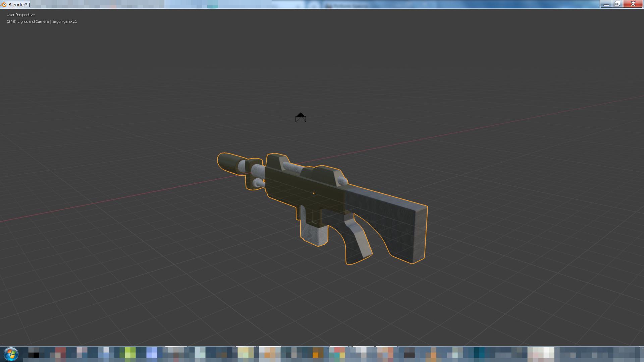Click the lasgun-galaxy.1 object name text
644x362 pixels.
[x=64, y=21]
